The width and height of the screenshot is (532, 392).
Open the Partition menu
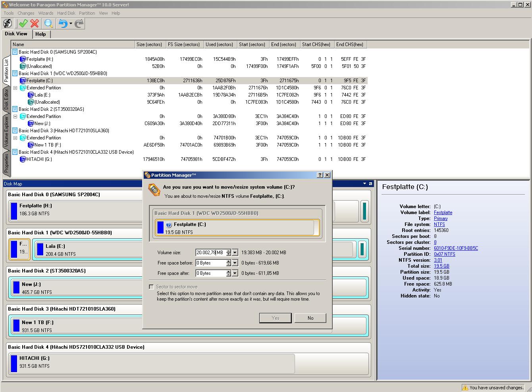[87, 13]
